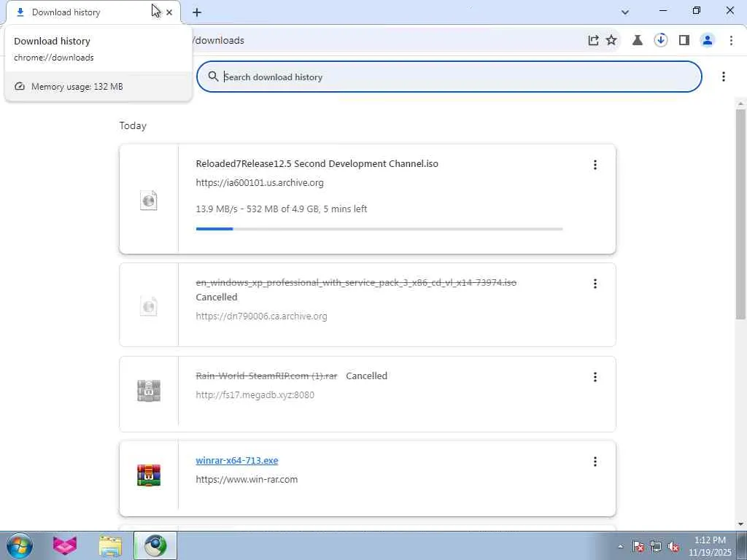The width and height of the screenshot is (747, 560).
Task: Open downloads bubble in toolbar
Action: click(x=660, y=41)
